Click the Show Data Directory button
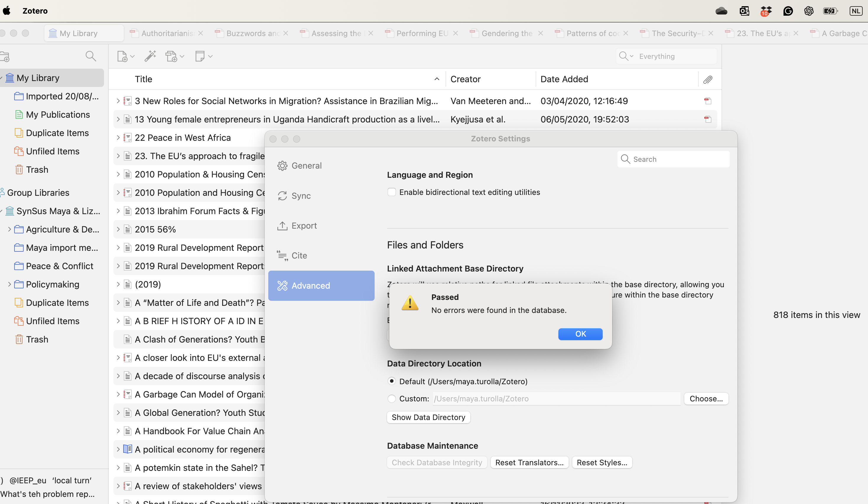Screen dimensions: 868x504 tap(428, 417)
